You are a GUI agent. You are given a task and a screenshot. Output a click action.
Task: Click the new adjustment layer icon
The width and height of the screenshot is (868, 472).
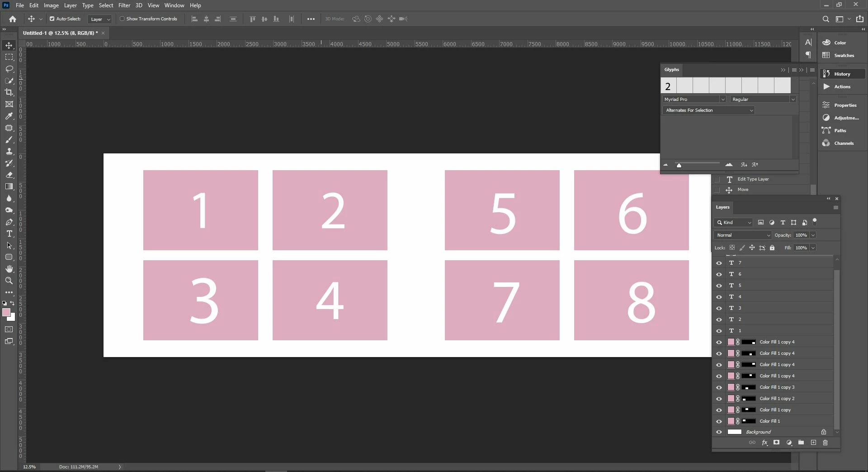(x=789, y=443)
